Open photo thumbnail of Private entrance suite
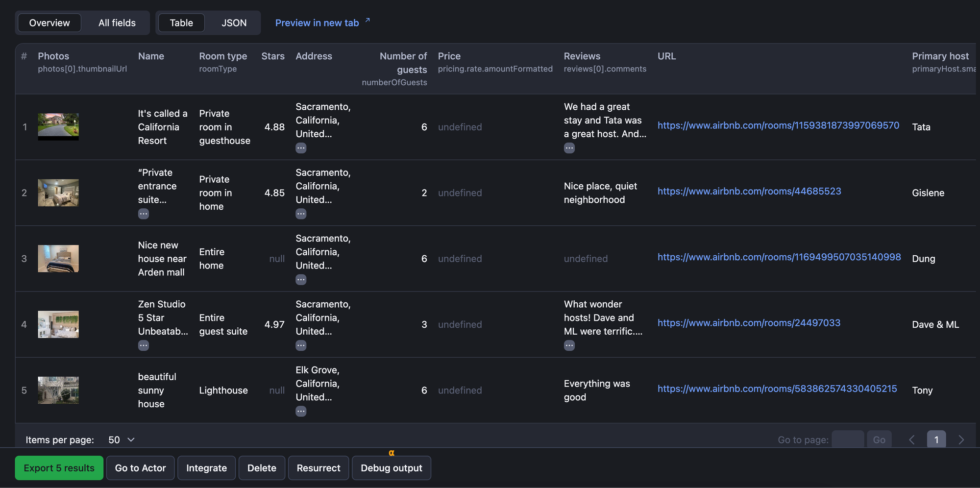 pyautogui.click(x=58, y=193)
